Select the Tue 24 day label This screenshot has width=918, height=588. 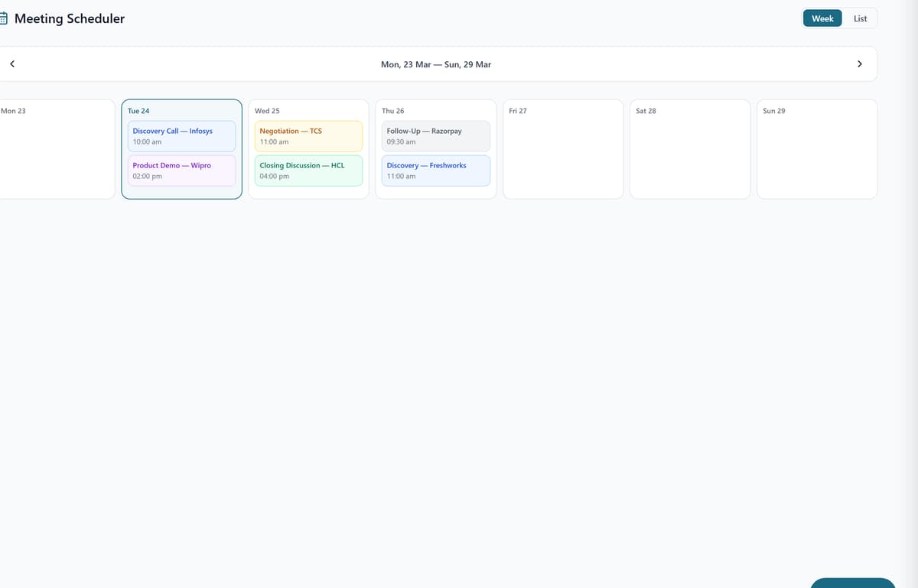[138, 111]
